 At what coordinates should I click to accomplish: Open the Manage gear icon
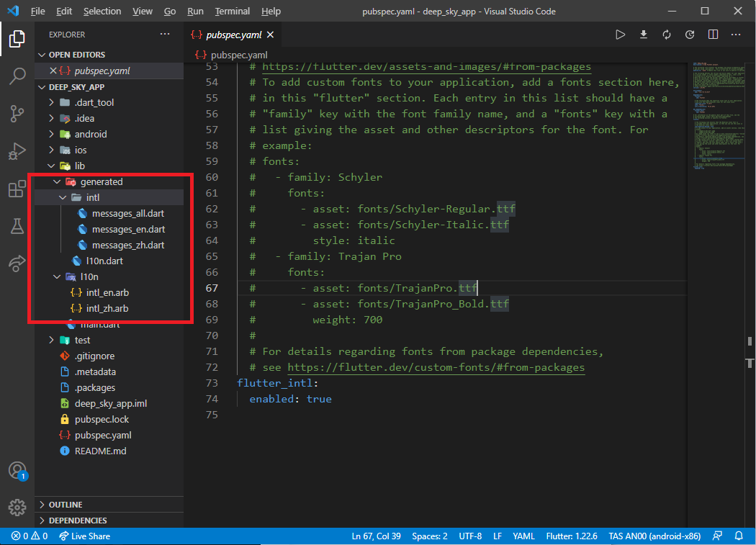coord(17,507)
